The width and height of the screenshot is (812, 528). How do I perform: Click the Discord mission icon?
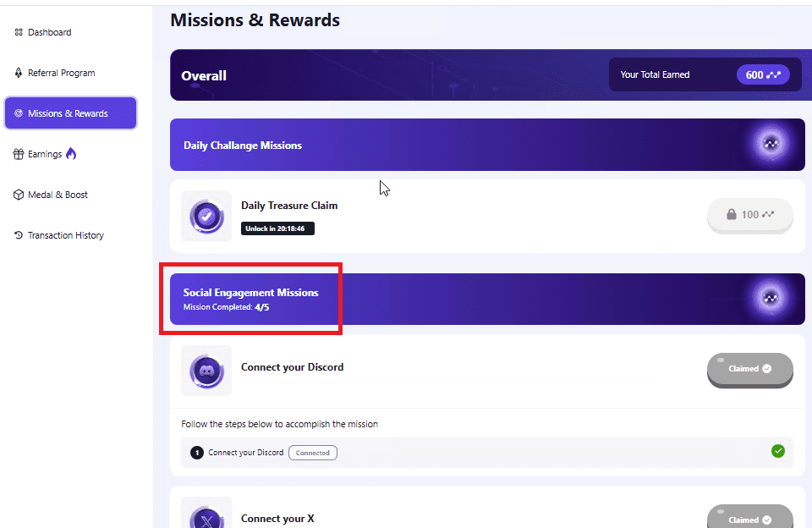(206, 371)
